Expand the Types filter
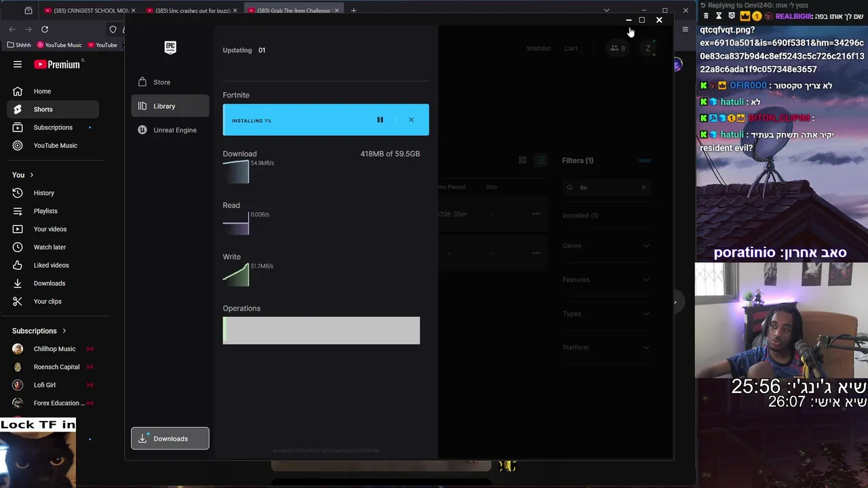Viewport: 868px width, 488px height. (606, 314)
